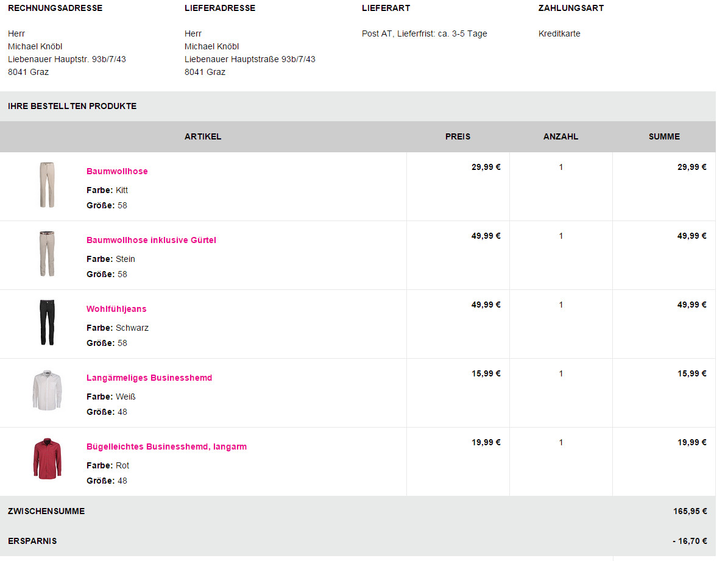Click the PREIS column header
This screenshot has width=728, height=561.
coord(458,136)
